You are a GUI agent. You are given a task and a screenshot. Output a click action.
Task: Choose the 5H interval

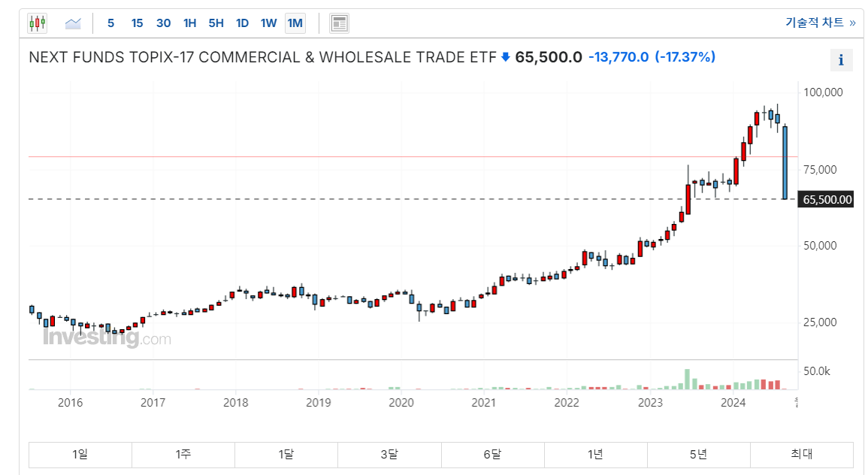[x=216, y=23]
